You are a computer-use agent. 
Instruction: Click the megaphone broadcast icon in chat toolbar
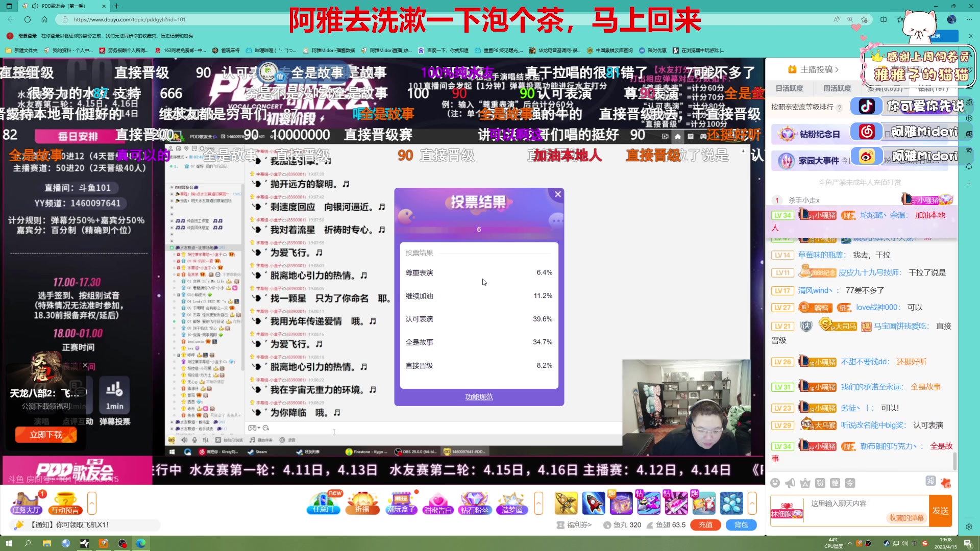(x=790, y=483)
